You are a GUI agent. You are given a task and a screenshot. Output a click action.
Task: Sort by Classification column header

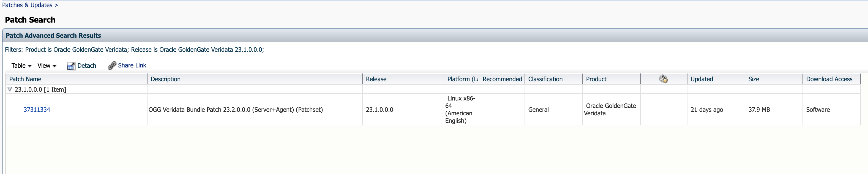click(545, 79)
